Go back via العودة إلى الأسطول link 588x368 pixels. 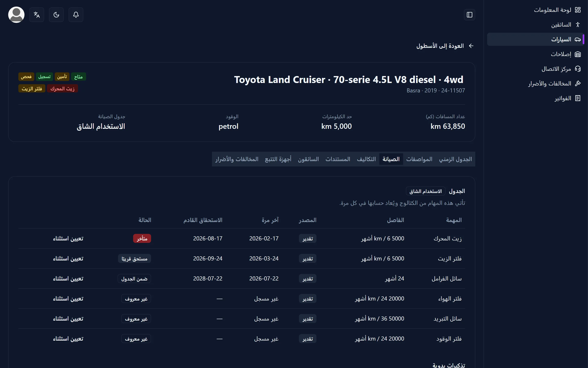440,46
